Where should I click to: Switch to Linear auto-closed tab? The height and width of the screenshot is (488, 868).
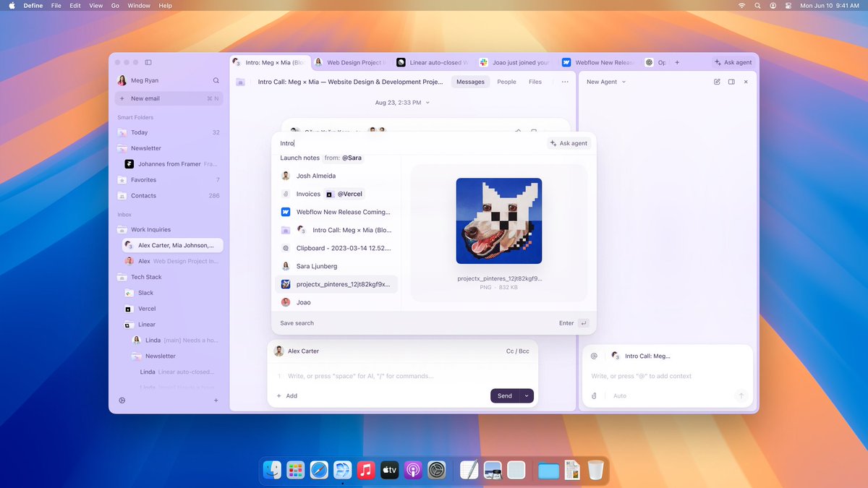point(433,63)
